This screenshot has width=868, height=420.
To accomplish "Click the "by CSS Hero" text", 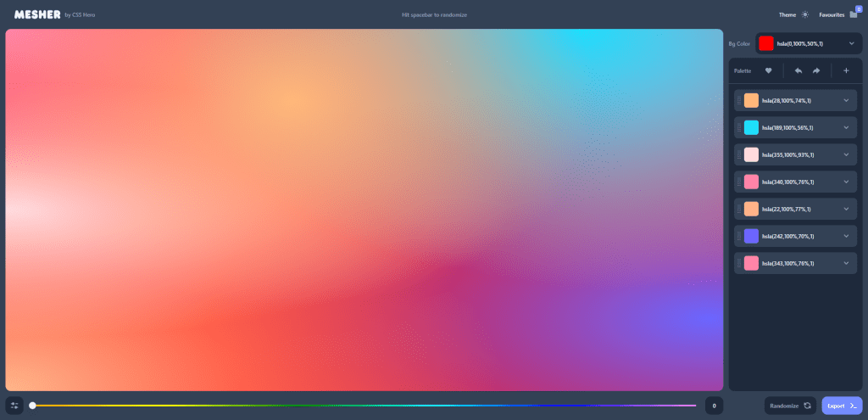I will coord(80,15).
